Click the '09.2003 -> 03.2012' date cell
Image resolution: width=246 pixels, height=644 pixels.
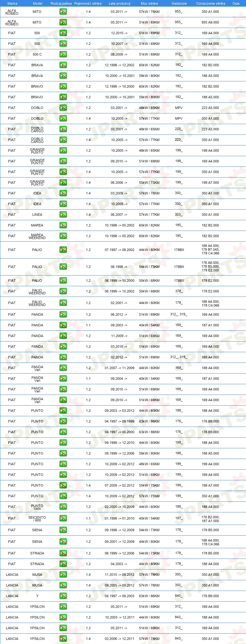coord(120,411)
